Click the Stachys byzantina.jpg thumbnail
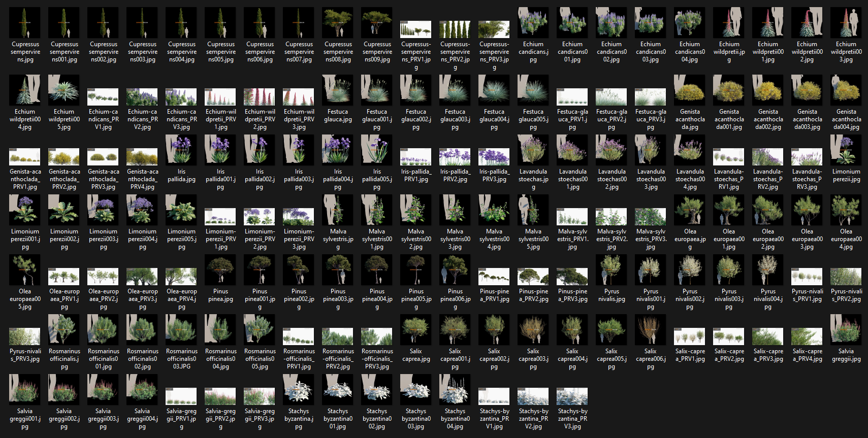The height and width of the screenshot is (438, 868). point(299,390)
